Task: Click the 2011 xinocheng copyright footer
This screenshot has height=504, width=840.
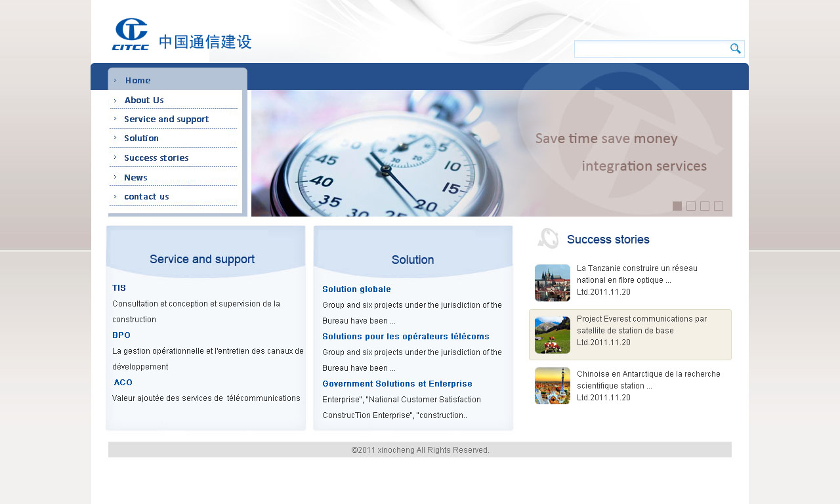Action: tap(420, 450)
